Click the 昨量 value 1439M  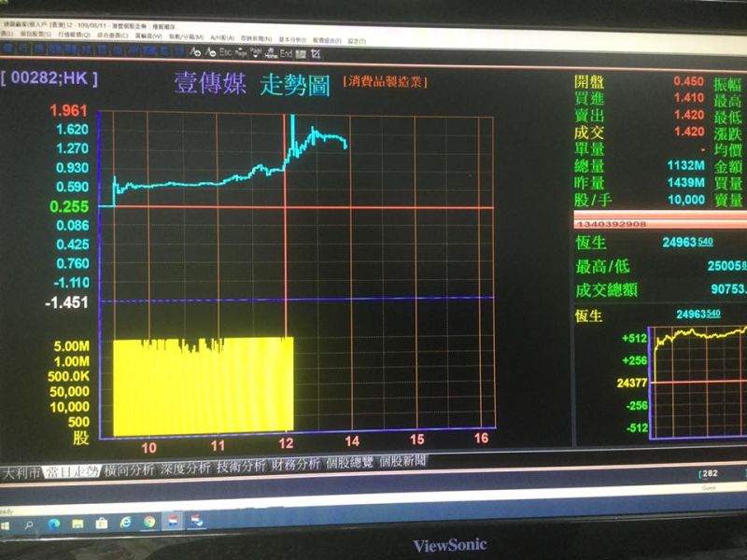[x=685, y=182]
